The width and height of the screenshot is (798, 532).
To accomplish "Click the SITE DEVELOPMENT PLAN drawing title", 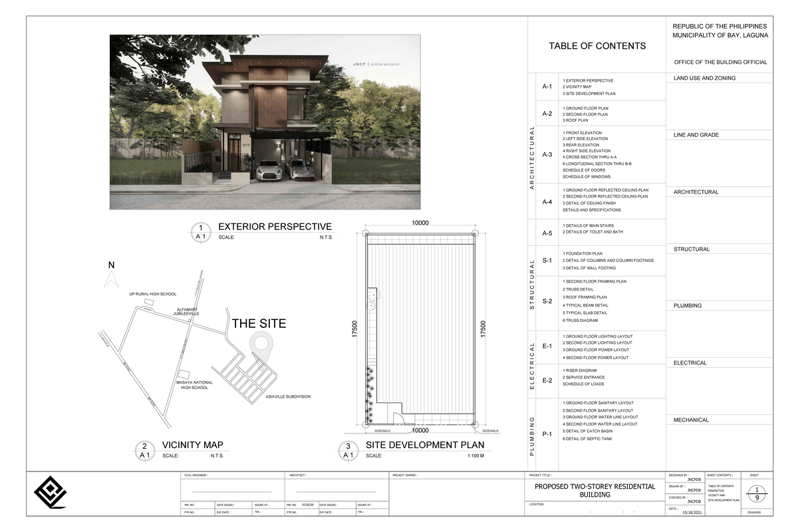I will (x=425, y=445).
